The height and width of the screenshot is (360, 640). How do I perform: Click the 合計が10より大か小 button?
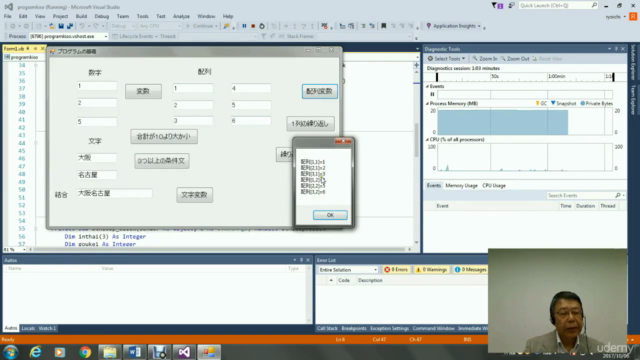coord(164,136)
